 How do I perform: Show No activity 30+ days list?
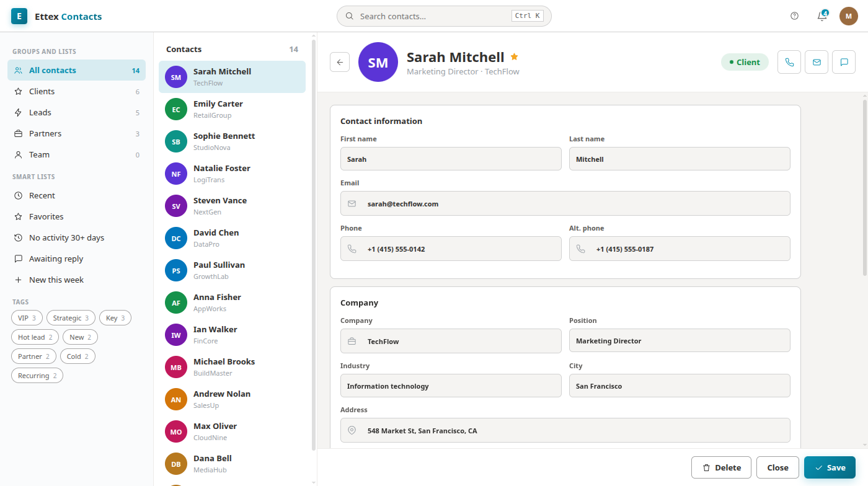pos(76,237)
